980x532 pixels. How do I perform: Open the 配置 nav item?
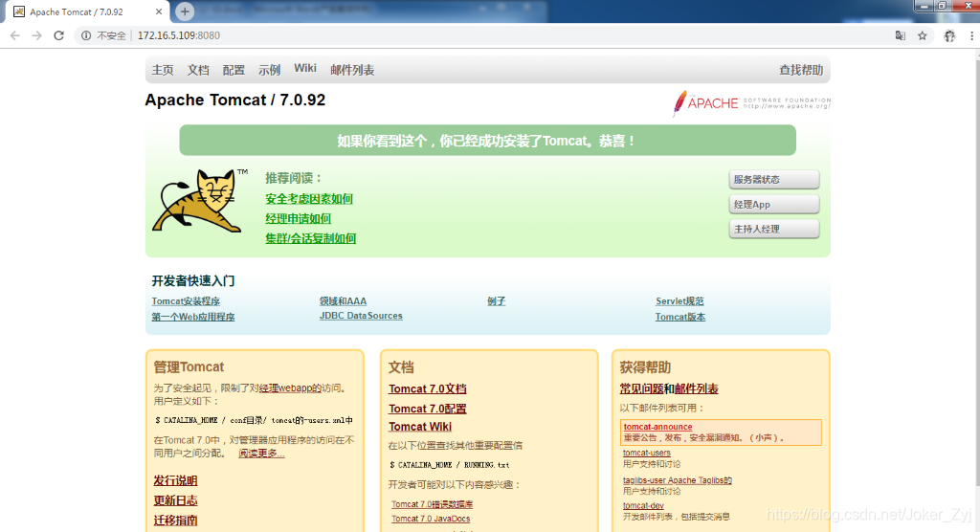pos(234,70)
